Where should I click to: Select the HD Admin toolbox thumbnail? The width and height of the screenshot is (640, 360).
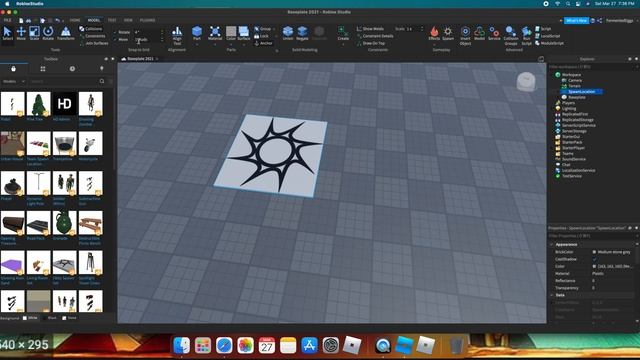[64, 104]
